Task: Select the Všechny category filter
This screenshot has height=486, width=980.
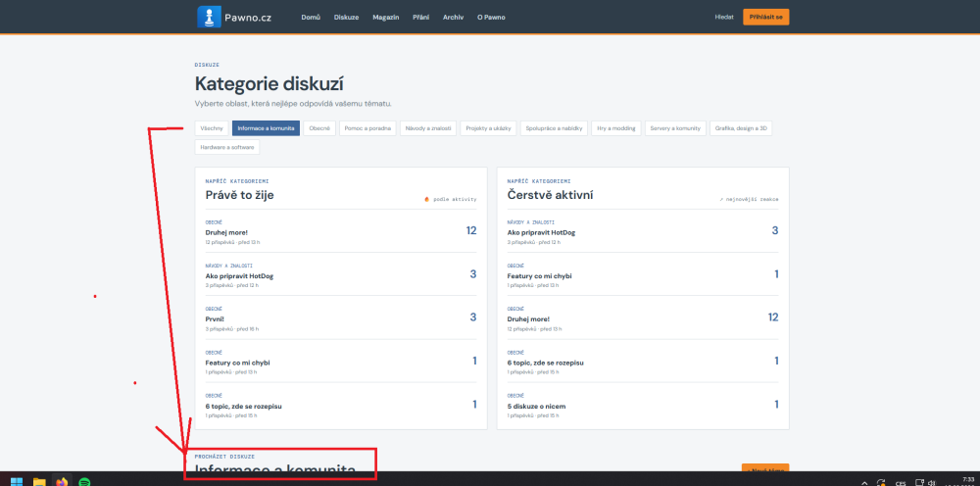Action: [212, 128]
